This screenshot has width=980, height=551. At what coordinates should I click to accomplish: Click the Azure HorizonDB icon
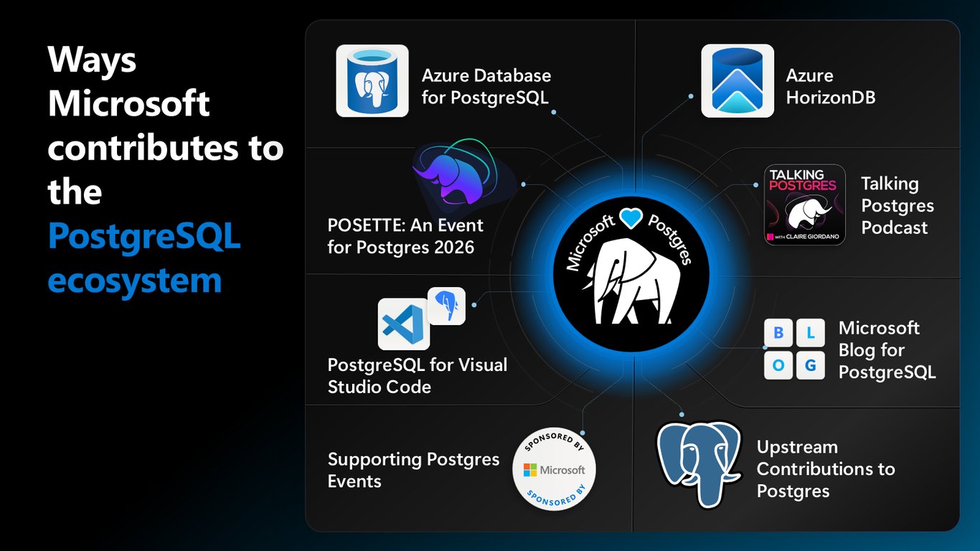pyautogui.click(x=738, y=80)
